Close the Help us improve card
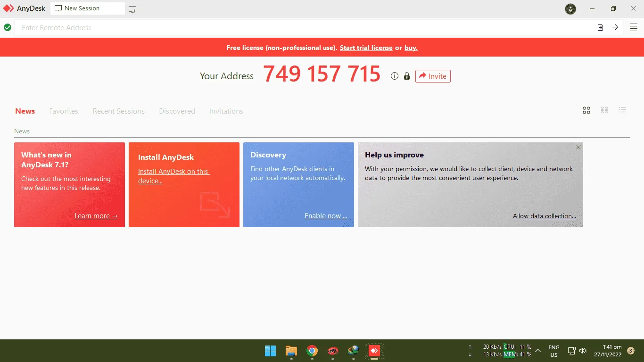The height and width of the screenshot is (362, 644). click(x=578, y=147)
